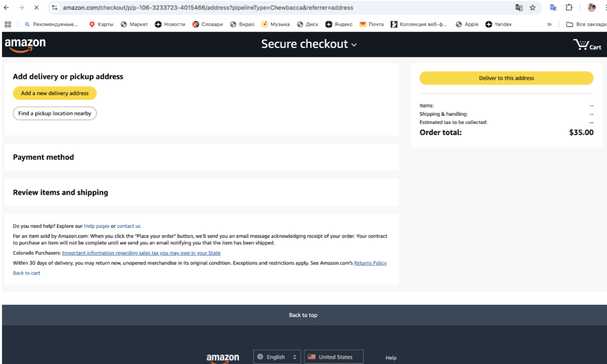
Task: Open the bookmarks apps grid icon
Action: pyautogui.click(x=8, y=25)
